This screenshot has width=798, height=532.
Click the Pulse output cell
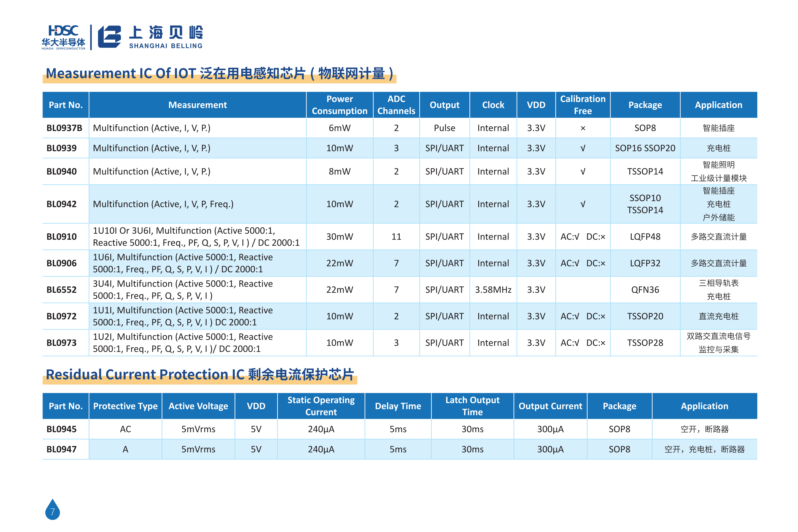[x=444, y=128]
